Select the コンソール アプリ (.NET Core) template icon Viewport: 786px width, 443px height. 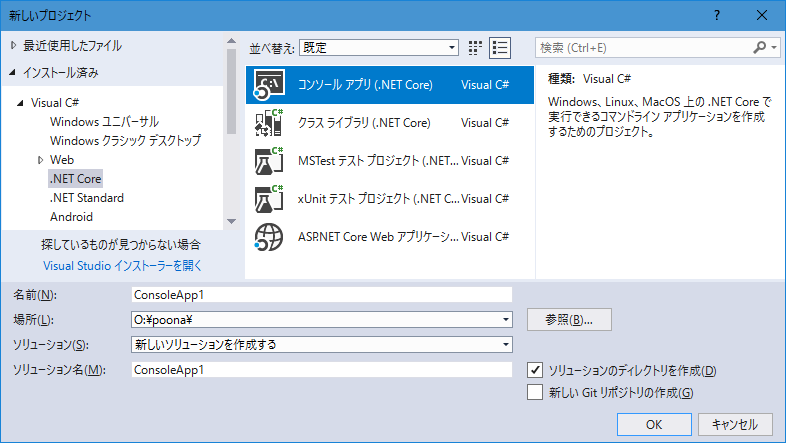269,85
